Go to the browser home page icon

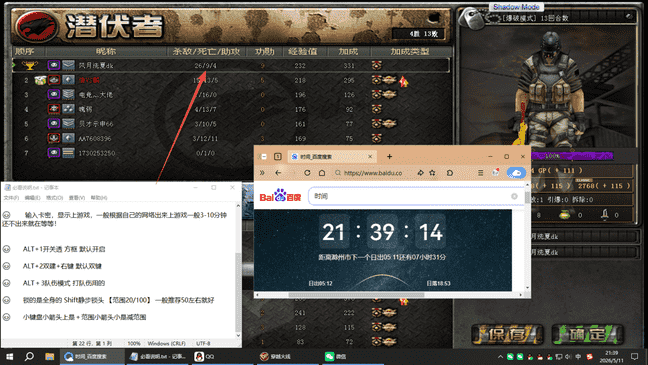[322, 173]
